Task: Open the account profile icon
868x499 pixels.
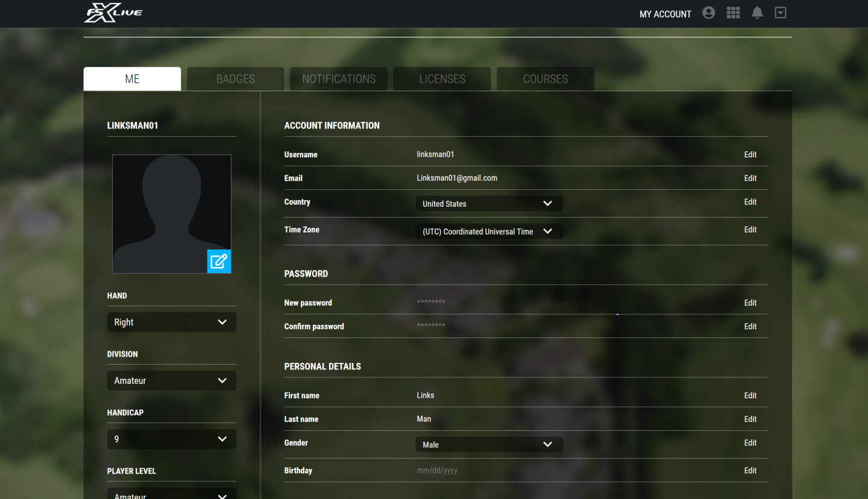Action: (x=709, y=13)
